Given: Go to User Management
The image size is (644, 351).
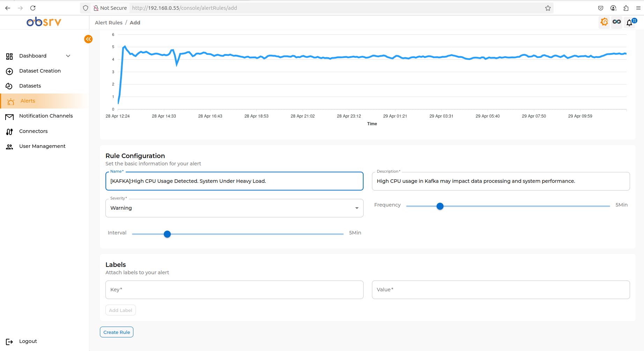Looking at the screenshot, I should tap(42, 146).
